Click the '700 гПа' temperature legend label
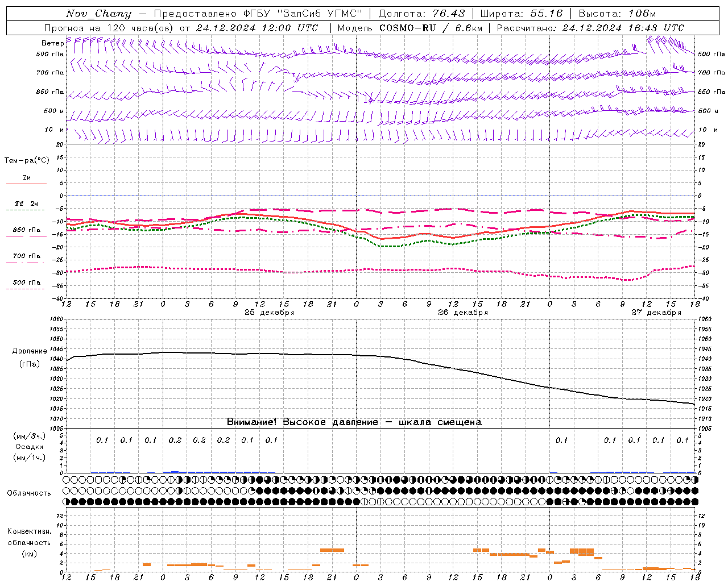This screenshot has height=582, width=728. (x=27, y=256)
